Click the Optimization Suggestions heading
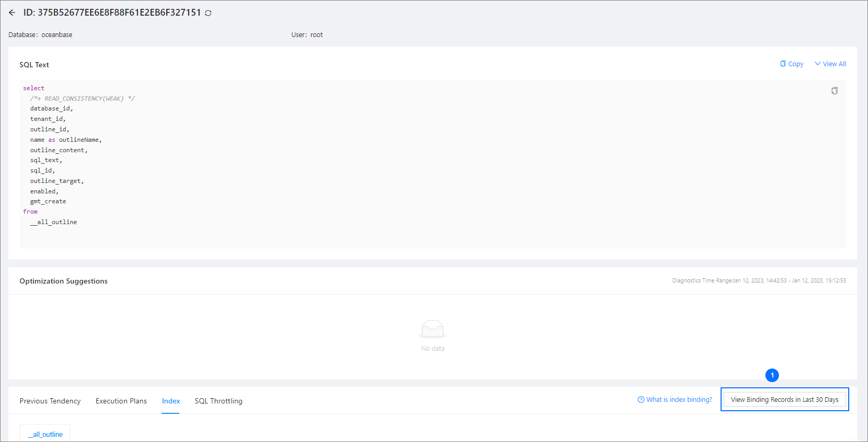Screen dimensions: 868x442 coord(64,281)
